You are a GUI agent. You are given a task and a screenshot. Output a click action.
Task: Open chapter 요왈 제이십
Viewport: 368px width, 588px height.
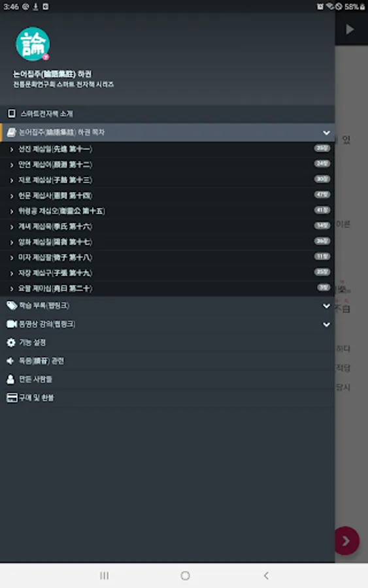(167, 288)
